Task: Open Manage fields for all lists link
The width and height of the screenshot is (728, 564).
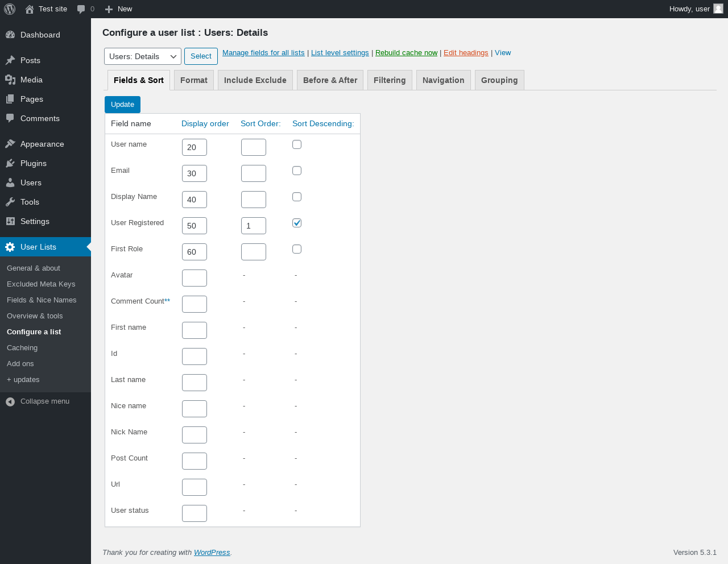Action: pos(263,53)
